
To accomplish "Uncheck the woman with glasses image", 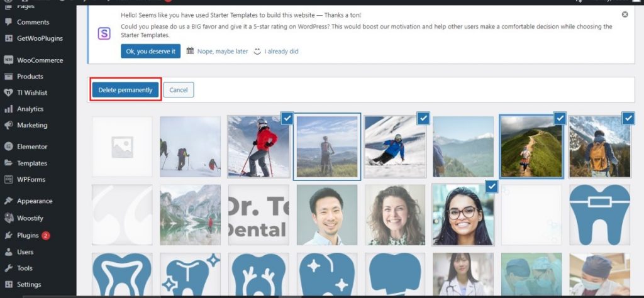I will tap(492, 186).
